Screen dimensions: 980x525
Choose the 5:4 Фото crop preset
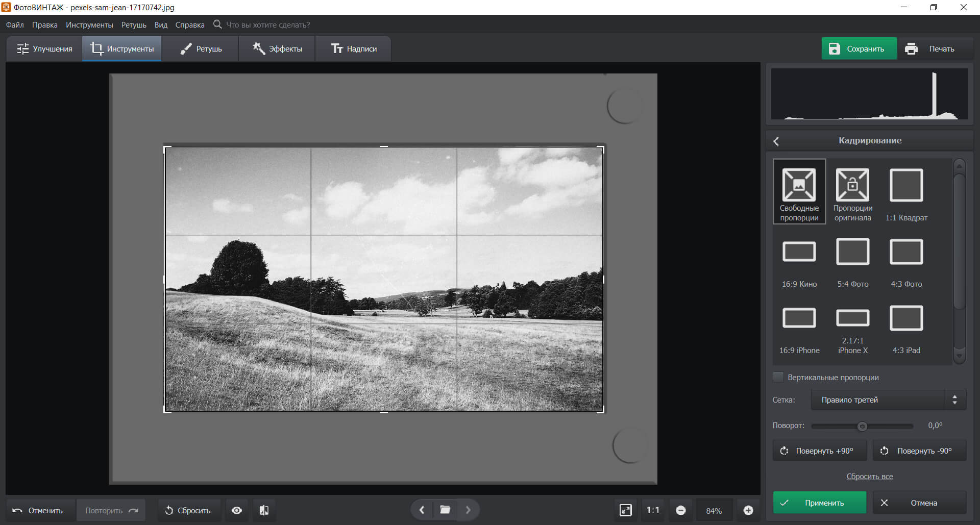coord(852,262)
